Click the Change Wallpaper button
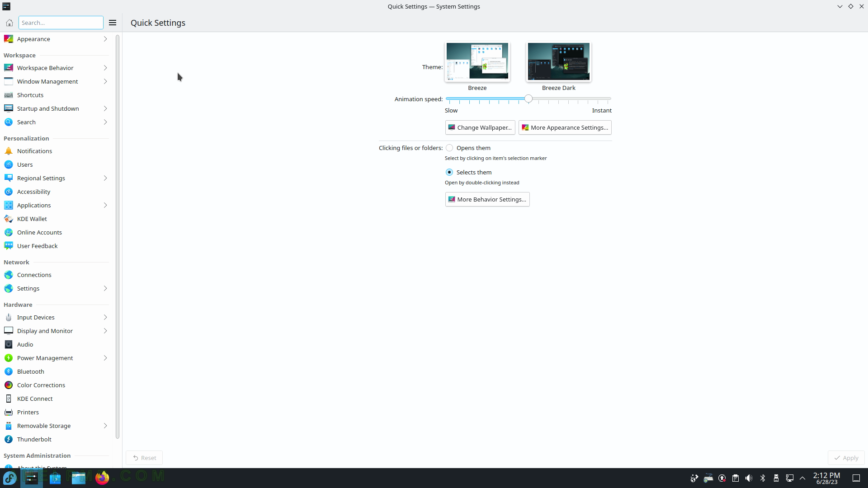868x488 pixels. point(480,127)
